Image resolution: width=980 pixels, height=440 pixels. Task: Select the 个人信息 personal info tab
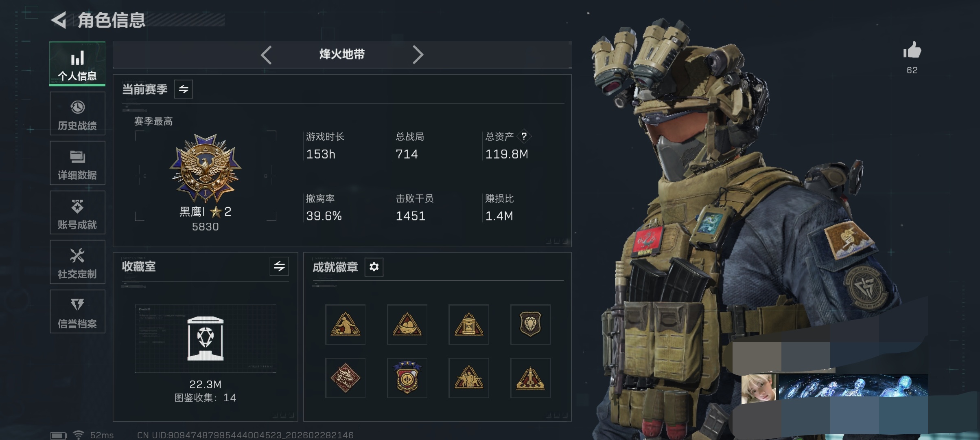click(77, 64)
